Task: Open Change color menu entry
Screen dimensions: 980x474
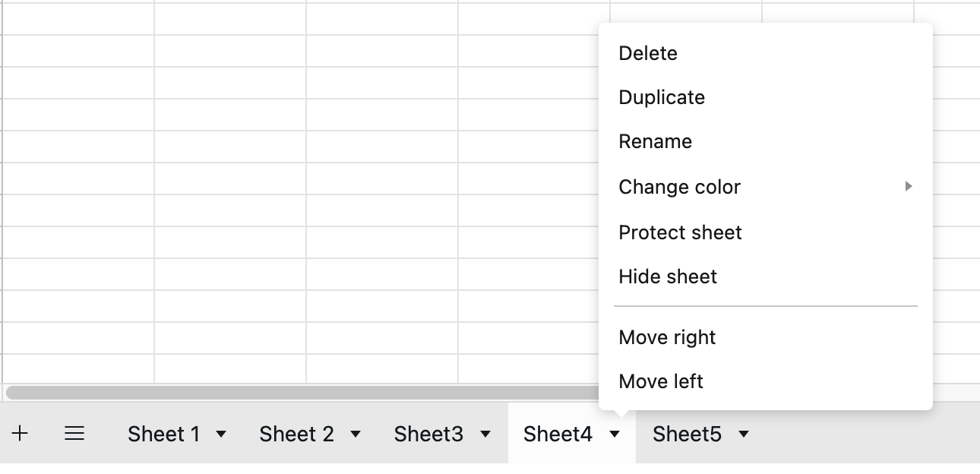Action: click(680, 187)
